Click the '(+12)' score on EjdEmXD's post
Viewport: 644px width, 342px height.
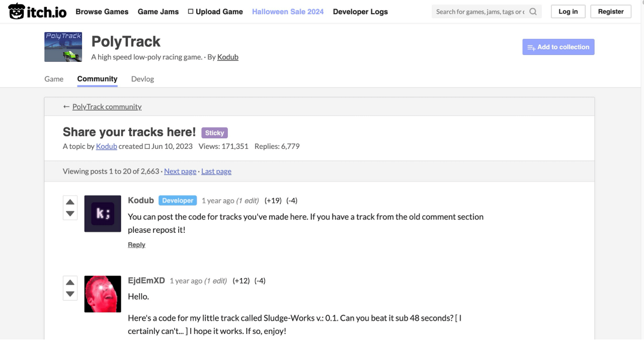(241, 281)
